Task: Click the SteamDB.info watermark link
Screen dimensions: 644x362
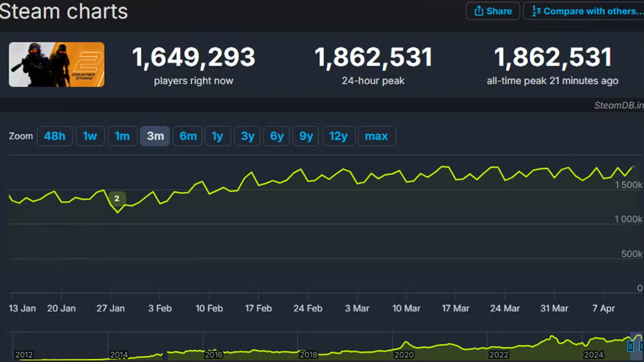Action: (x=618, y=105)
